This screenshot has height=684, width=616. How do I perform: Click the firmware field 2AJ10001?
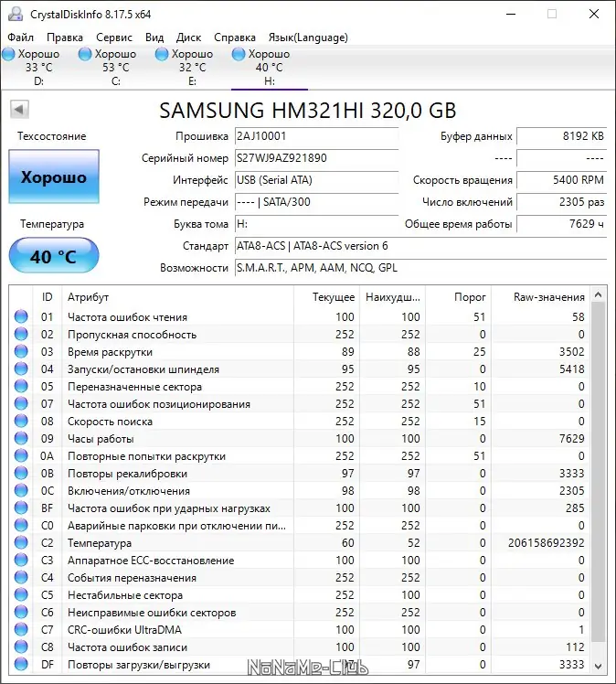pos(316,136)
